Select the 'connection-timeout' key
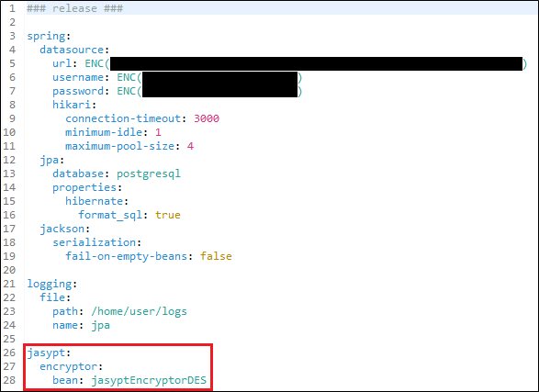 coord(123,118)
